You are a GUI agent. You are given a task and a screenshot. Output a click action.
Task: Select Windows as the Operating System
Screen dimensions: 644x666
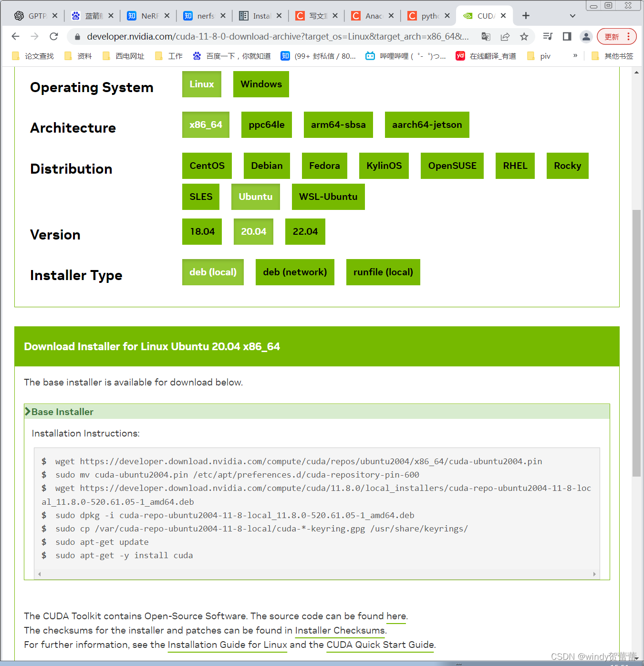(x=261, y=84)
